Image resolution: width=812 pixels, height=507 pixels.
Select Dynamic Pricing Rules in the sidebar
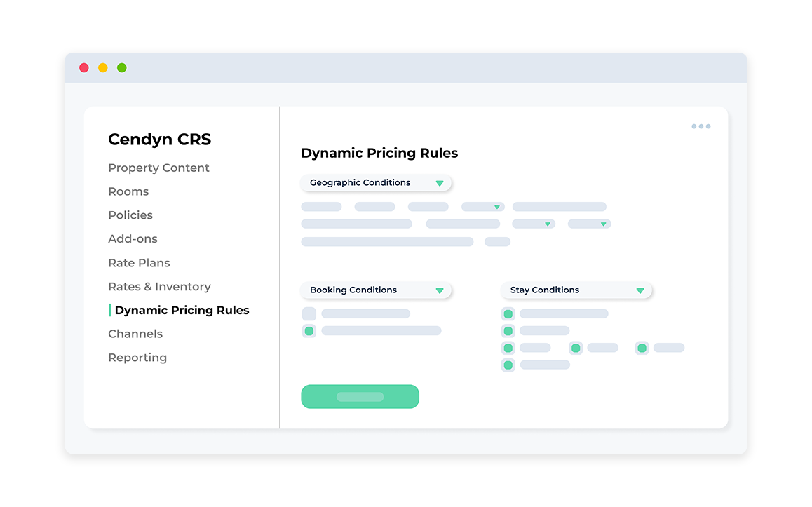[x=182, y=310]
